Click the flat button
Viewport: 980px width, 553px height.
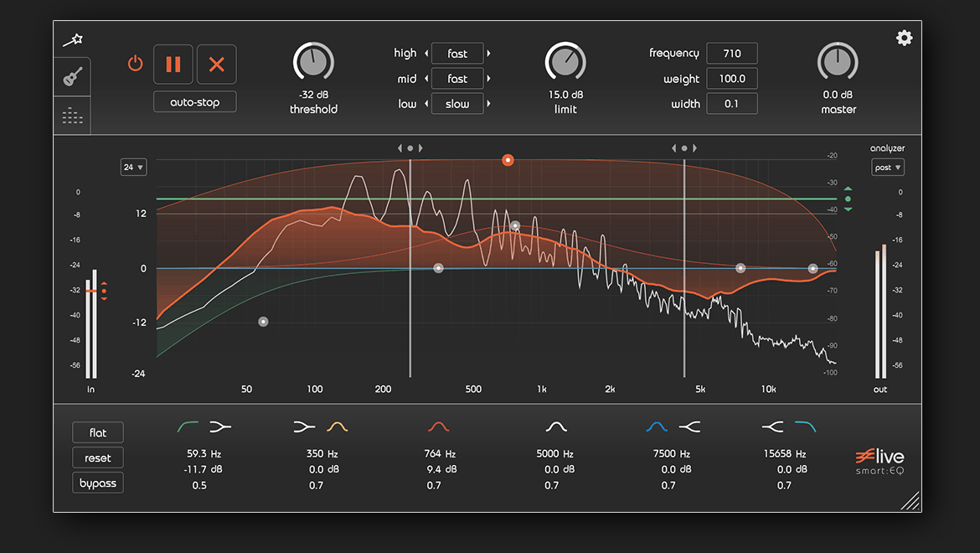(98, 432)
